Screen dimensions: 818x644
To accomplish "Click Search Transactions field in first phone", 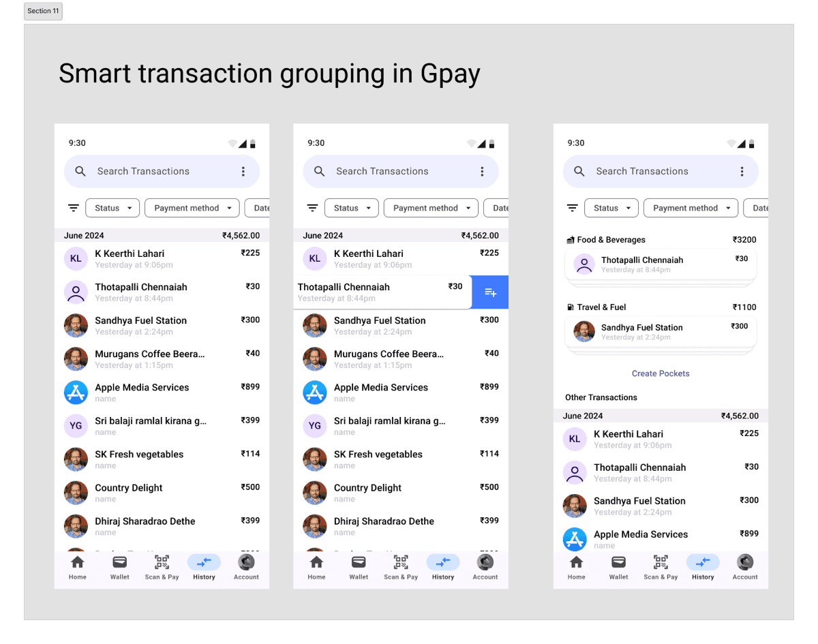I will click(162, 171).
